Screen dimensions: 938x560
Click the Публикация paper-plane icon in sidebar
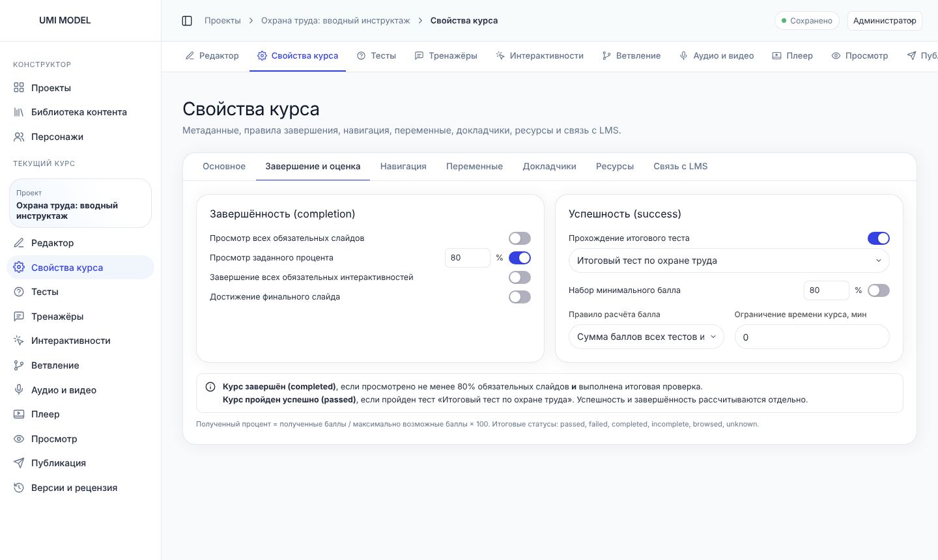pos(19,463)
